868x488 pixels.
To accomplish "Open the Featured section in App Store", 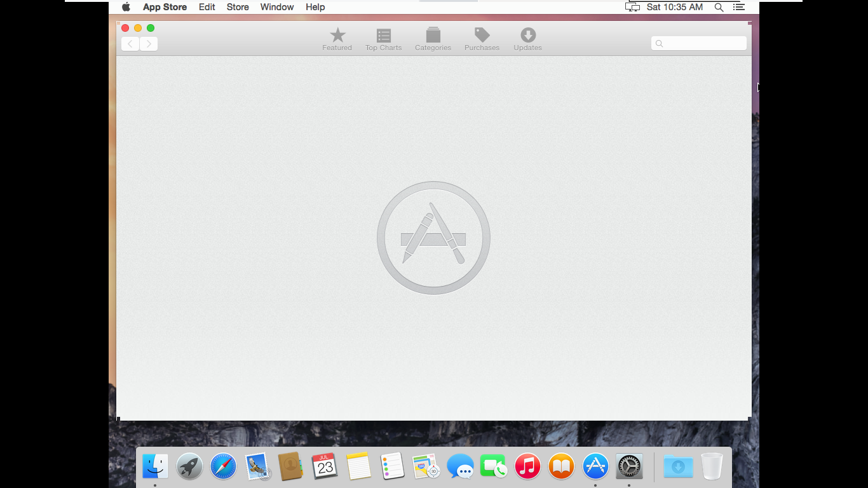I will (x=337, y=39).
